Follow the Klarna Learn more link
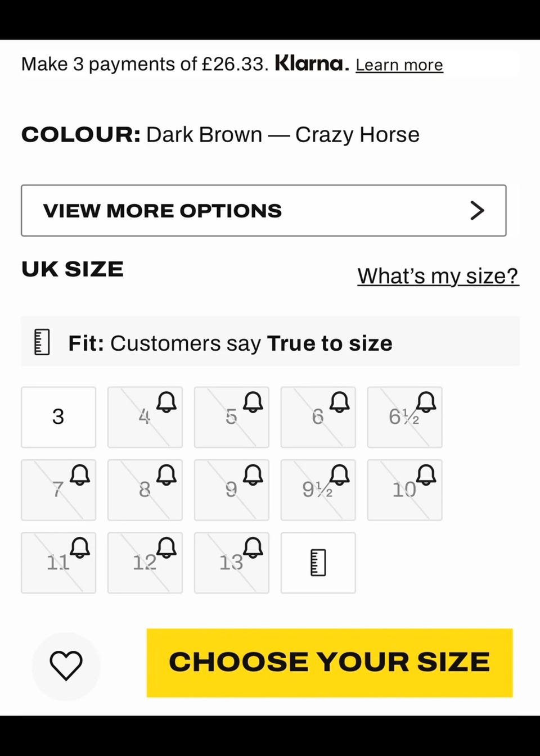This screenshot has width=540, height=756. pos(399,65)
